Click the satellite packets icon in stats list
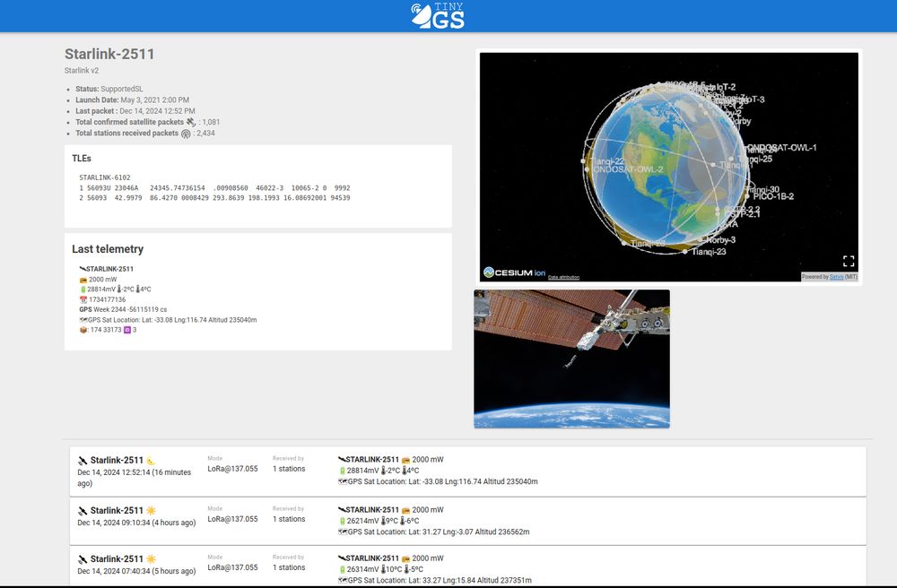 click(190, 122)
